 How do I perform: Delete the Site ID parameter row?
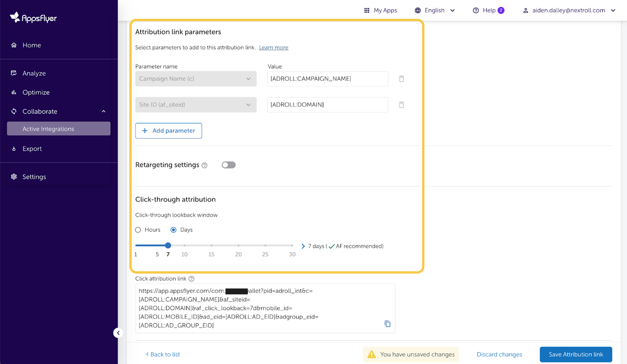point(401,105)
